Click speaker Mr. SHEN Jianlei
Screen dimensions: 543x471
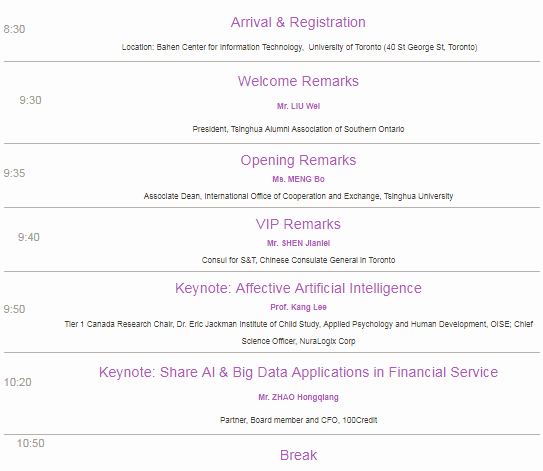(x=298, y=243)
